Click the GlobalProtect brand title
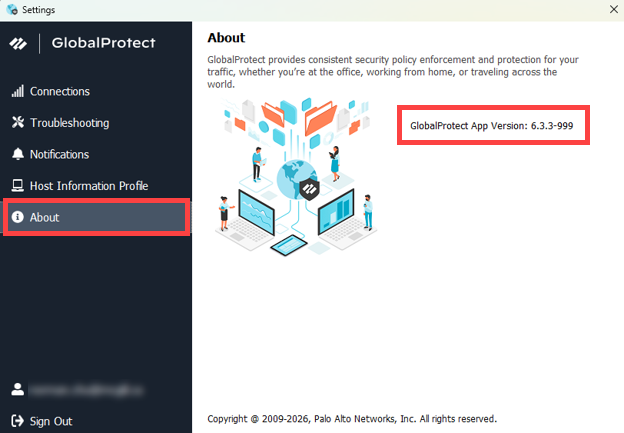 [x=103, y=43]
